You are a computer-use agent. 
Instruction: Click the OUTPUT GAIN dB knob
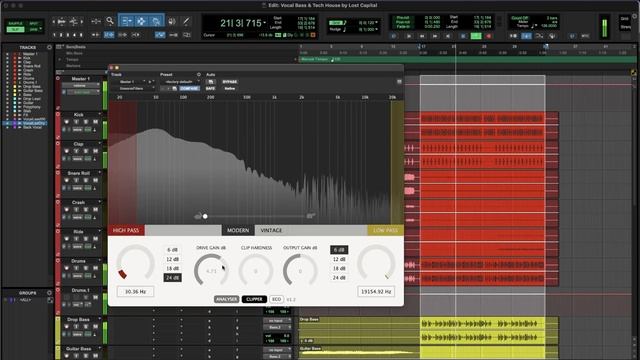coord(300,271)
